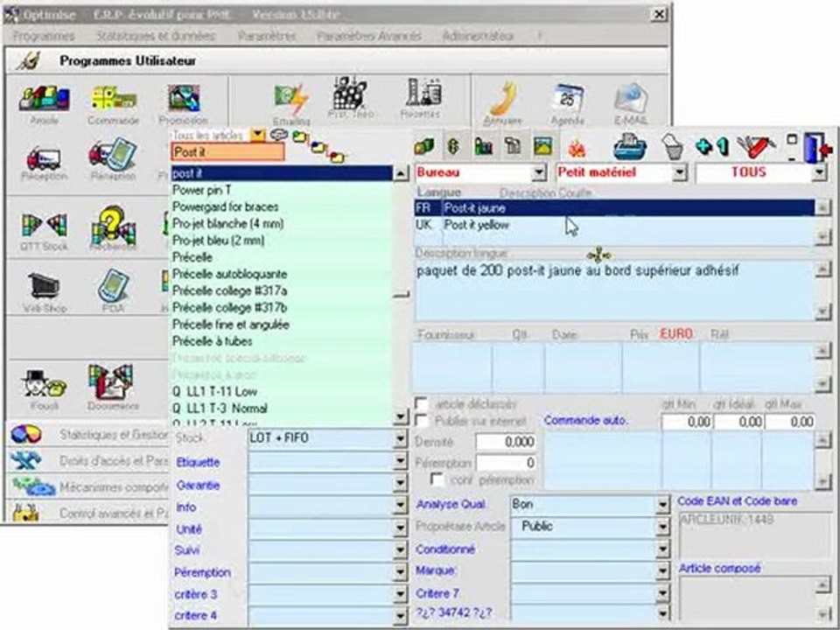
Task: Open the E-MAIL envelope icon
Action: (x=631, y=99)
